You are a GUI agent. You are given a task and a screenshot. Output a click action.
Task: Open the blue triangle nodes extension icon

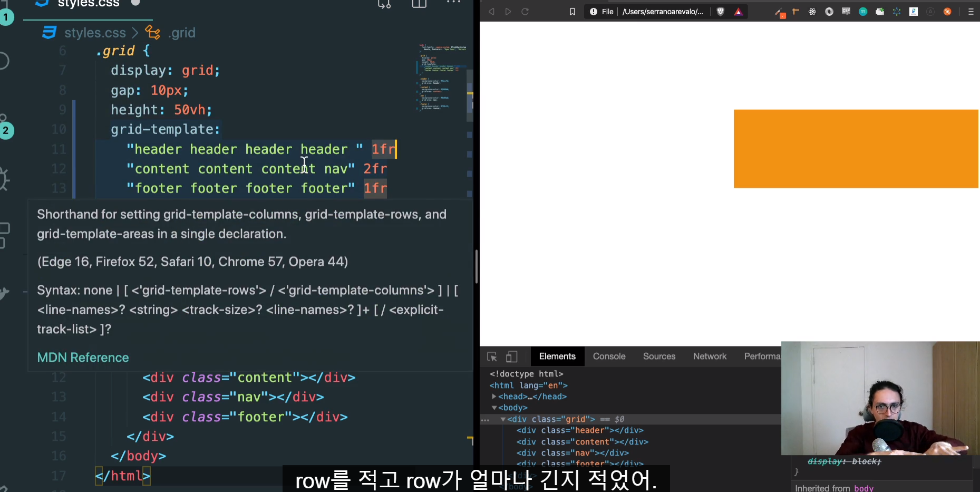point(897,12)
